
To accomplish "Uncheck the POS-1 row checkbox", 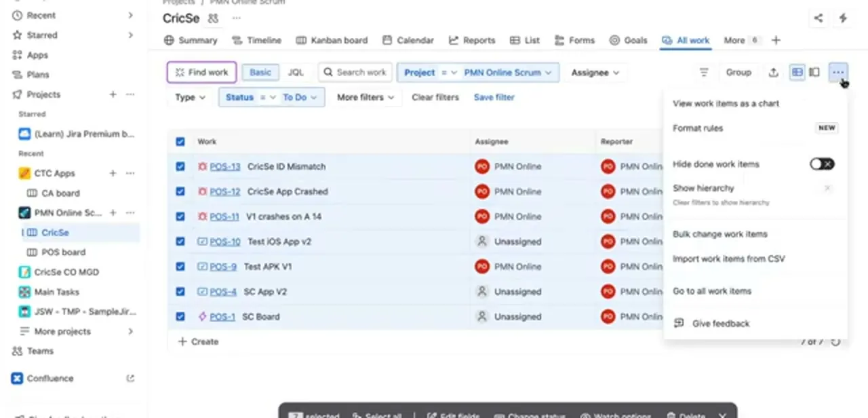I will (180, 317).
